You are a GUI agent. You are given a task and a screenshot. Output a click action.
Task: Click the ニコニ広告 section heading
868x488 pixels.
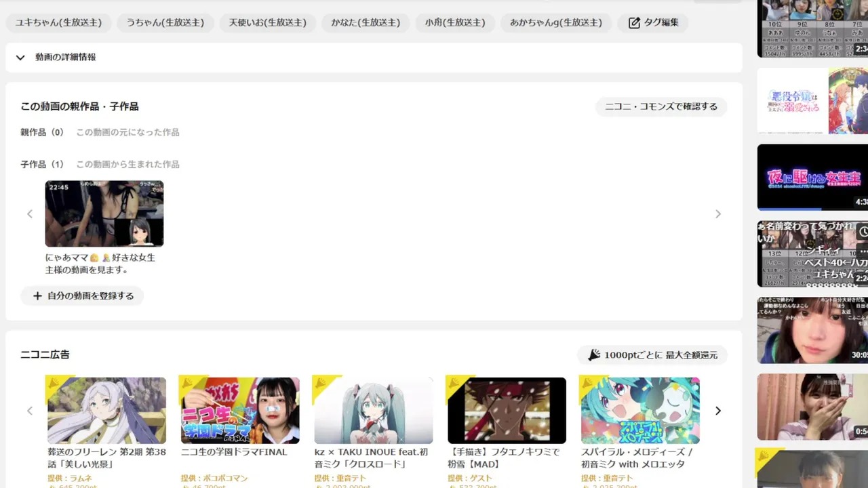coord(45,354)
